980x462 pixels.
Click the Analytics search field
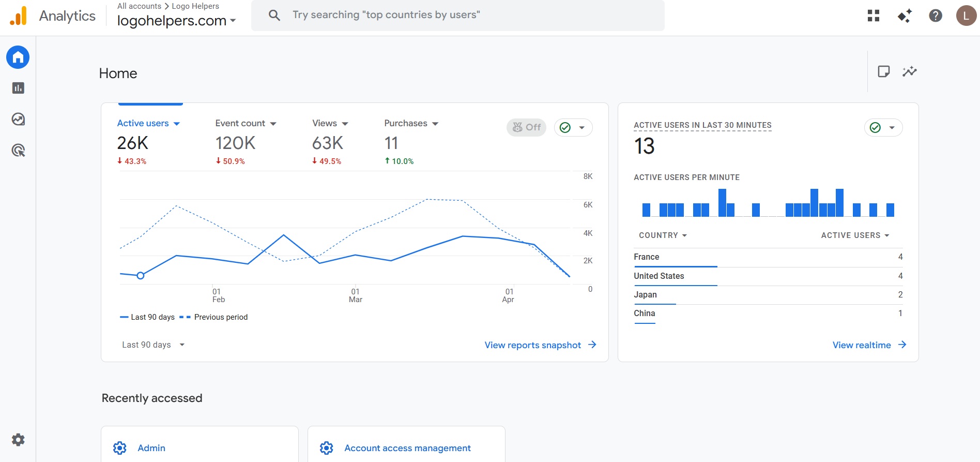pos(457,15)
